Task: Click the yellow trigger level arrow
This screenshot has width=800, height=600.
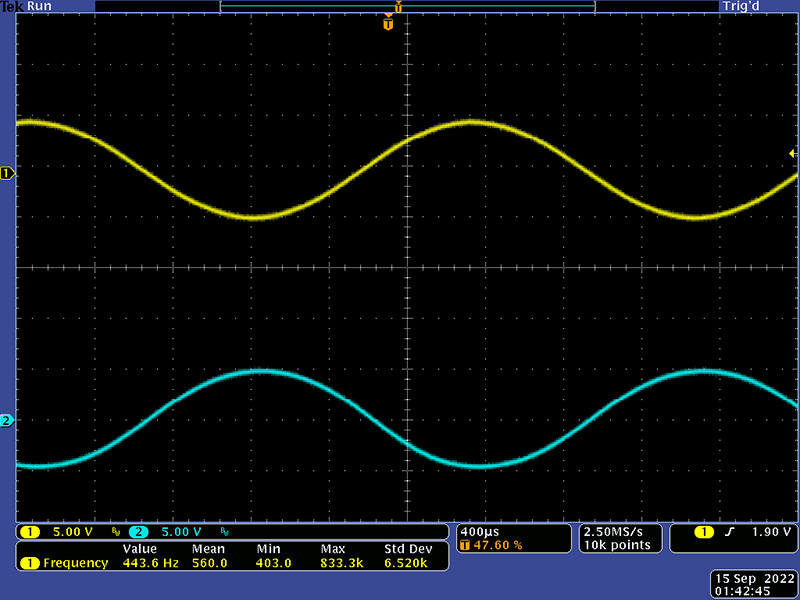Action: point(793,154)
